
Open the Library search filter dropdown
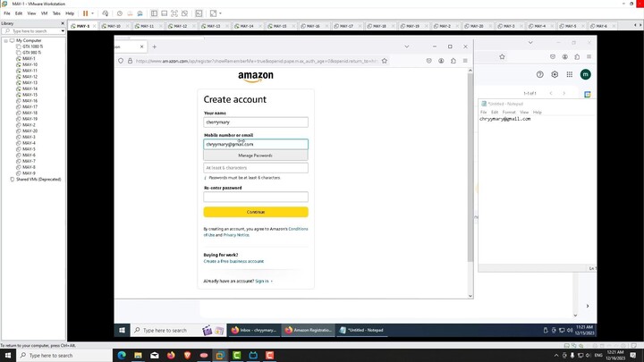63,31
